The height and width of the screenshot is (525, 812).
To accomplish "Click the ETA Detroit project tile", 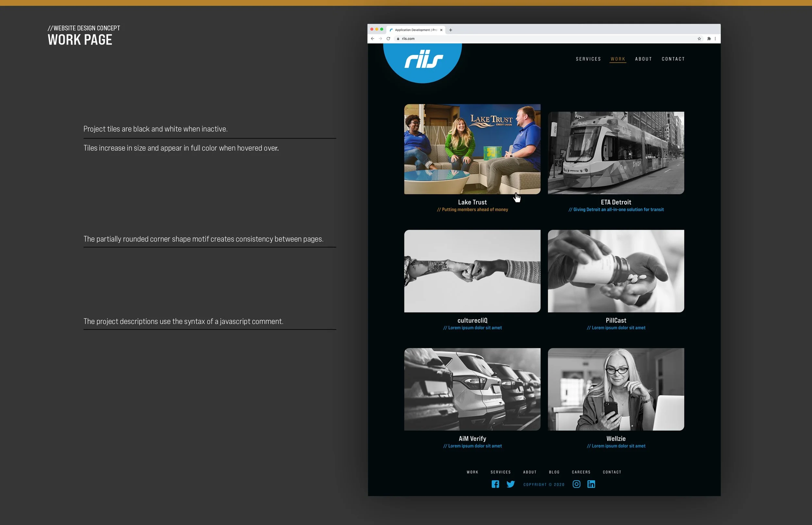I will point(615,153).
